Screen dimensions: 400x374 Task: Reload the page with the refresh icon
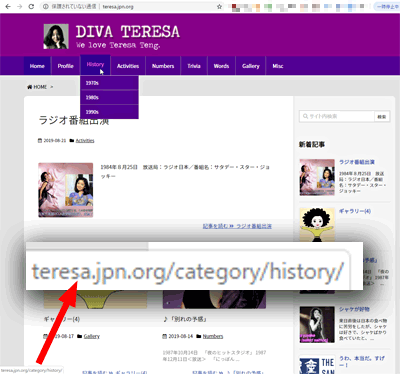coord(31,6)
